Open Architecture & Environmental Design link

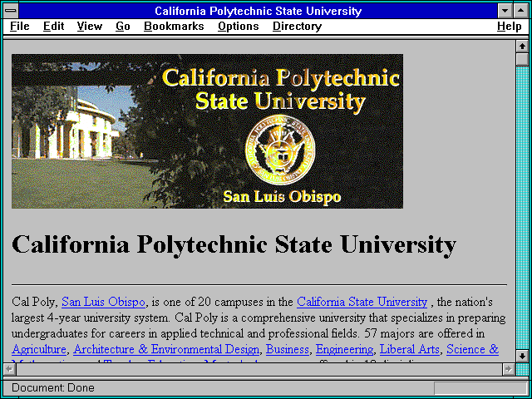point(166,349)
